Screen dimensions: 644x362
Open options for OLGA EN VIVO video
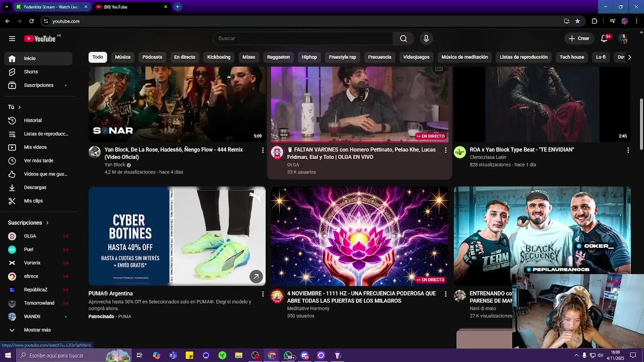[x=445, y=150]
